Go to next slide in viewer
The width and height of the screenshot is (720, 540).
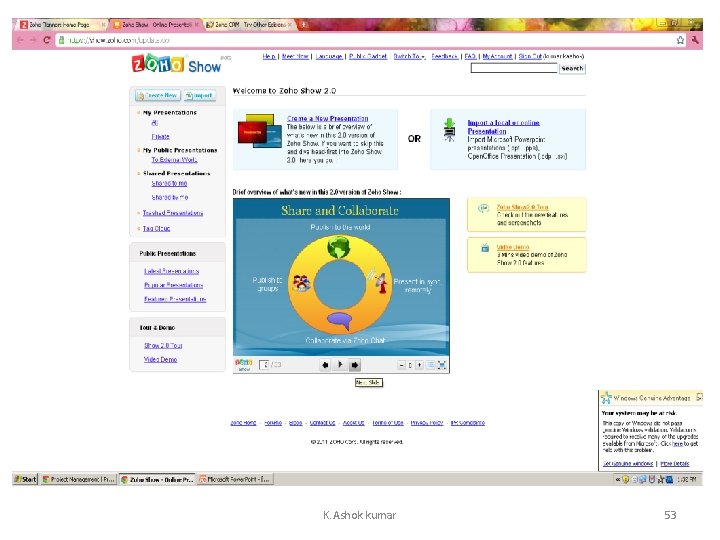coord(354,365)
